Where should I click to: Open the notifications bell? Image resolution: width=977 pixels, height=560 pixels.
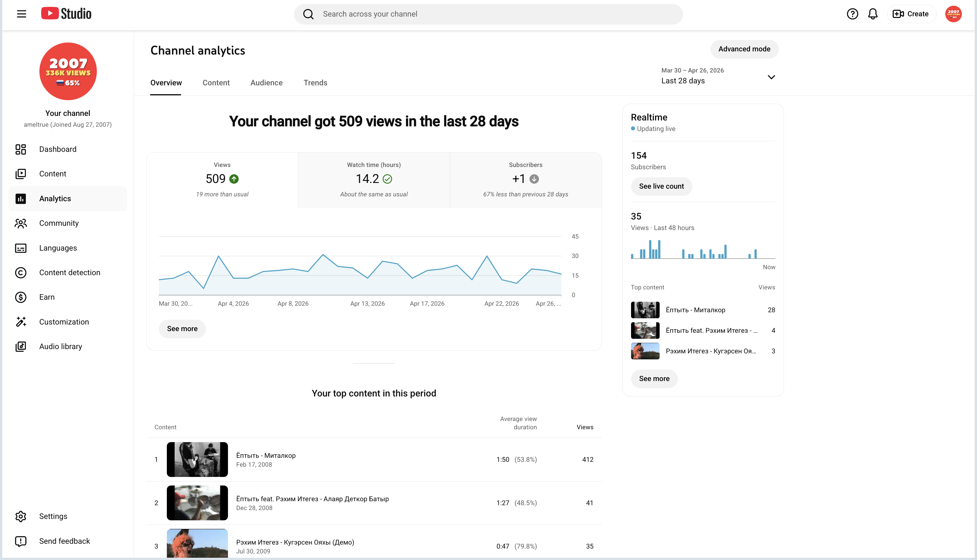pos(873,14)
